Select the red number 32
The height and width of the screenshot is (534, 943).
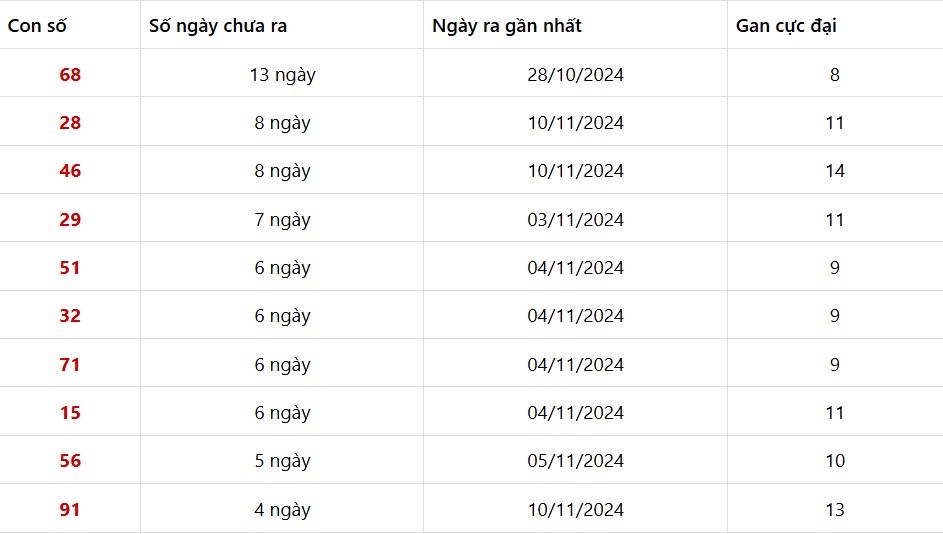tap(70, 316)
